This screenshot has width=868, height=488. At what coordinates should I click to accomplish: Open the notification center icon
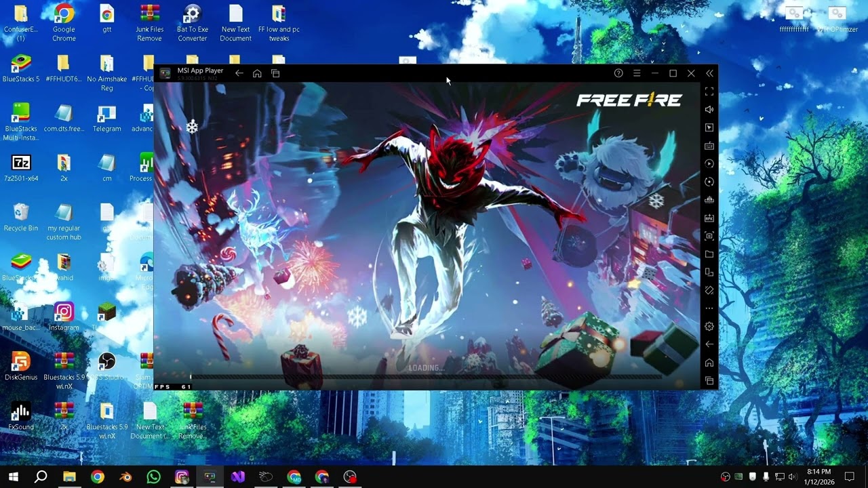[x=849, y=476]
